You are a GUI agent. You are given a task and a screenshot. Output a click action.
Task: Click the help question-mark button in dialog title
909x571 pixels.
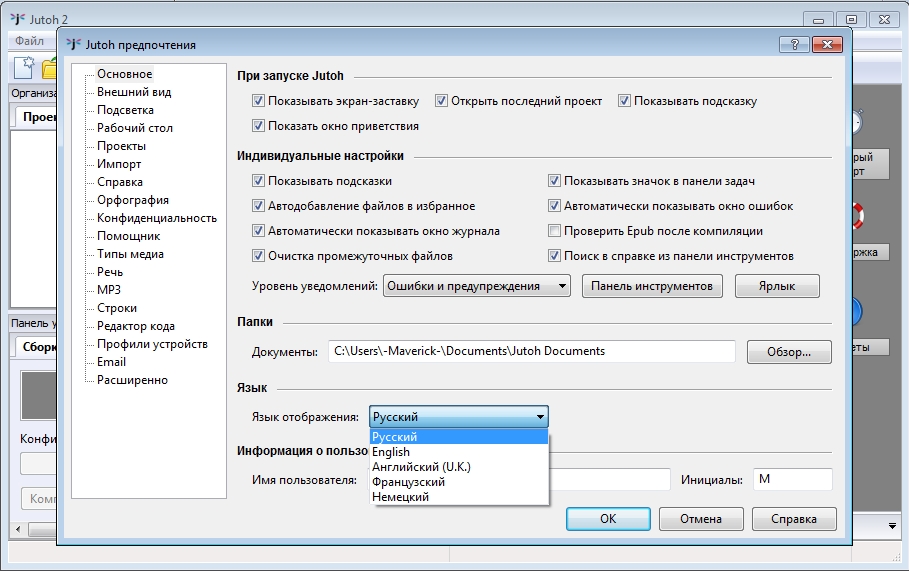[794, 45]
